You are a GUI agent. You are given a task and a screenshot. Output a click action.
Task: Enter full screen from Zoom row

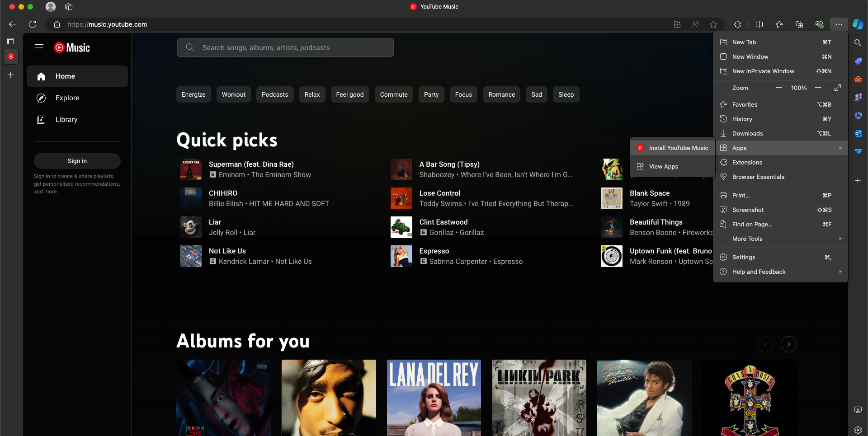tap(838, 88)
